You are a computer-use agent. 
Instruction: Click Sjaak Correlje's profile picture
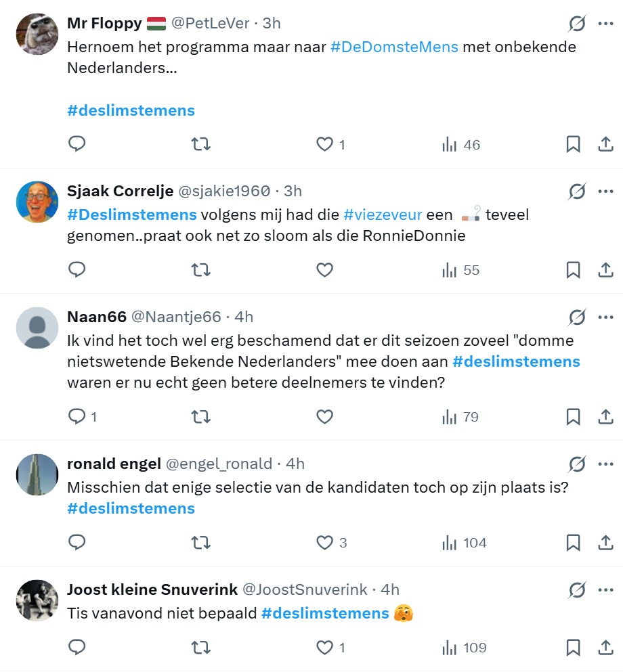pyautogui.click(x=37, y=202)
